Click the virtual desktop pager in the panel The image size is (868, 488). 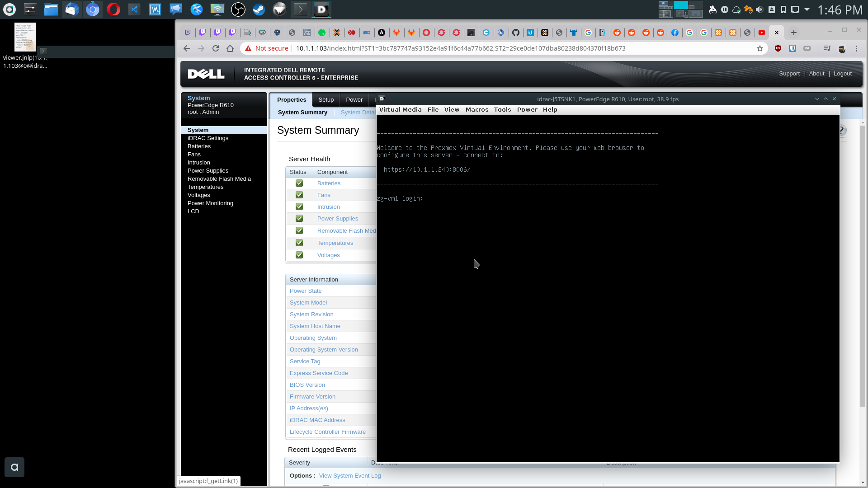pos(680,9)
